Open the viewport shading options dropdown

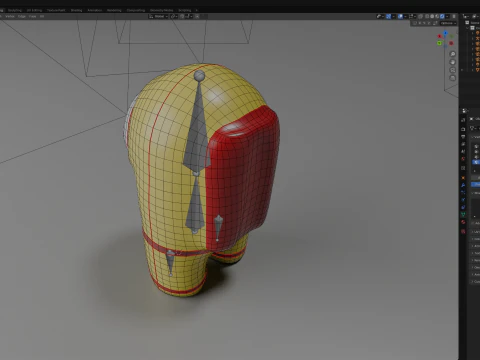(447, 16)
